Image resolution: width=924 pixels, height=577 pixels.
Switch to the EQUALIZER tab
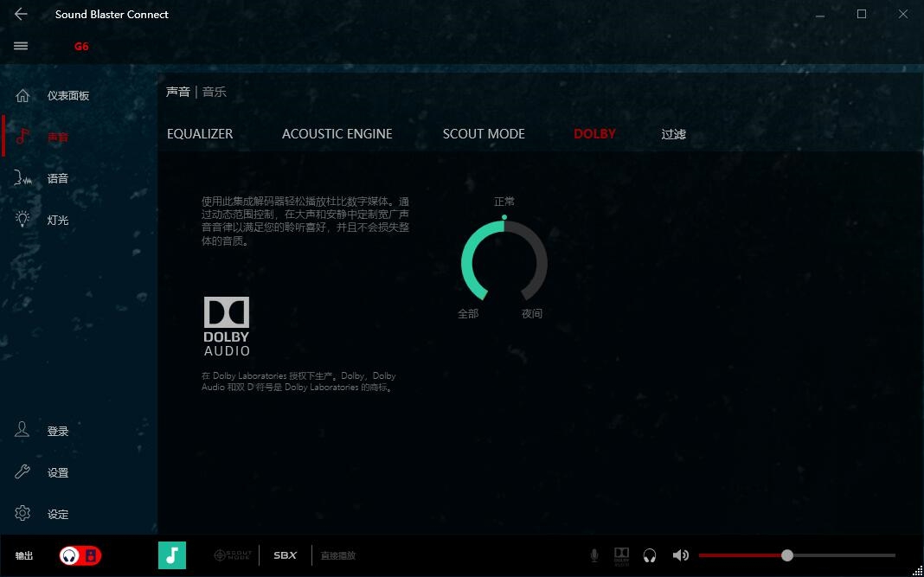[200, 134]
